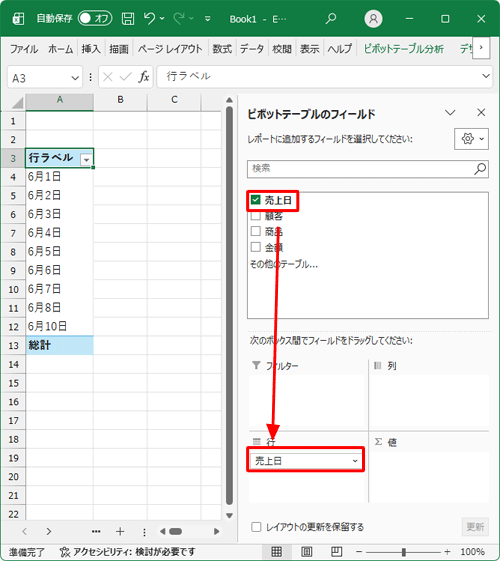The height and width of the screenshot is (561, 500).
Task: Click the add new sheet plus icon
Action: pos(120,531)
